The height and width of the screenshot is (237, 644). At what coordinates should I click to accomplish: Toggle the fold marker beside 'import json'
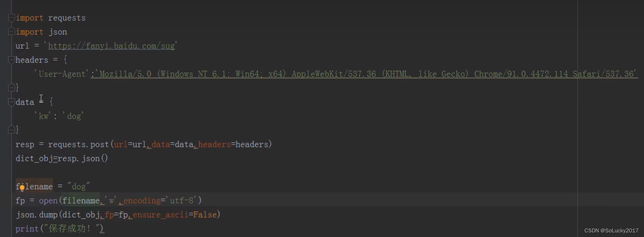coord(11,32)
